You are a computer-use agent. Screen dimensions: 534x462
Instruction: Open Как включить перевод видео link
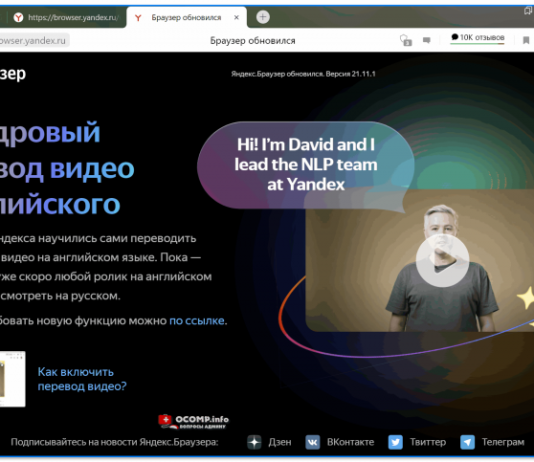click(x=82, y=379)
